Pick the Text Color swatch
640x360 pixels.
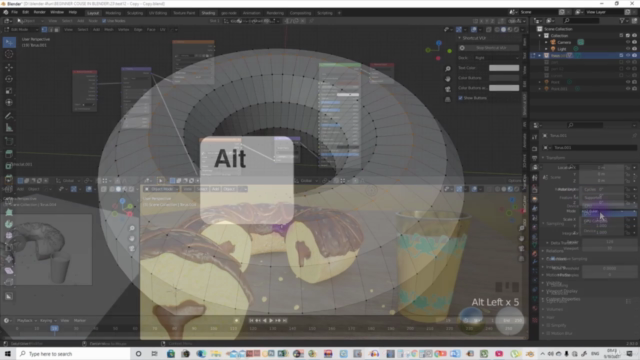(x=504, y=68)
